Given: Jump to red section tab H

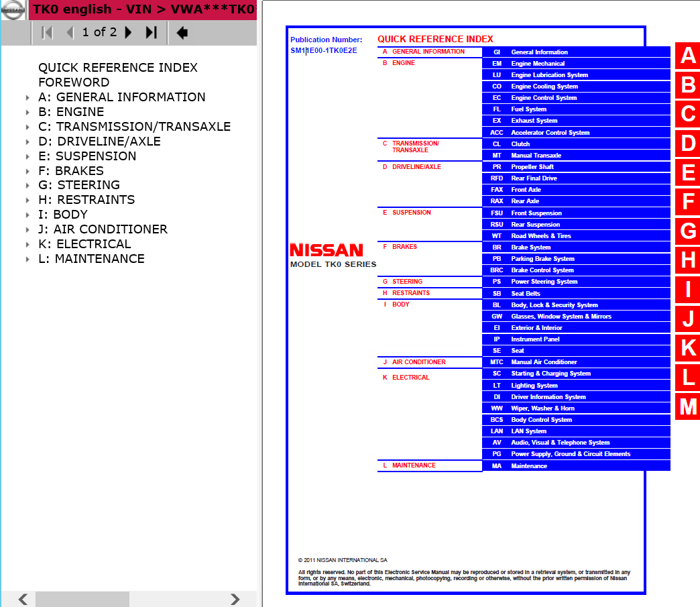Looking at the screenshot, I should 687,260.
